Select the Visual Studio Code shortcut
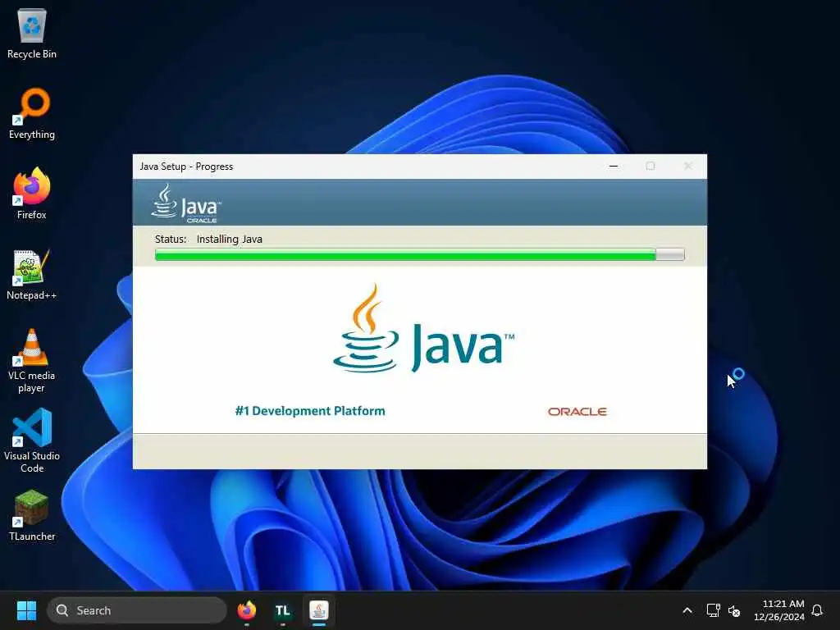 tap(32, 441)
